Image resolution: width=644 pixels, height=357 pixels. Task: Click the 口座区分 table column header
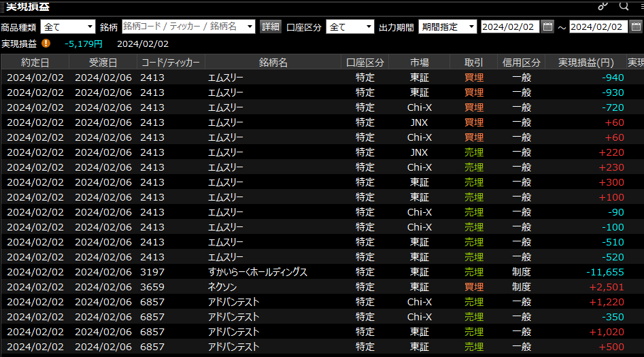pyautogui.click(x=365, y=63)
